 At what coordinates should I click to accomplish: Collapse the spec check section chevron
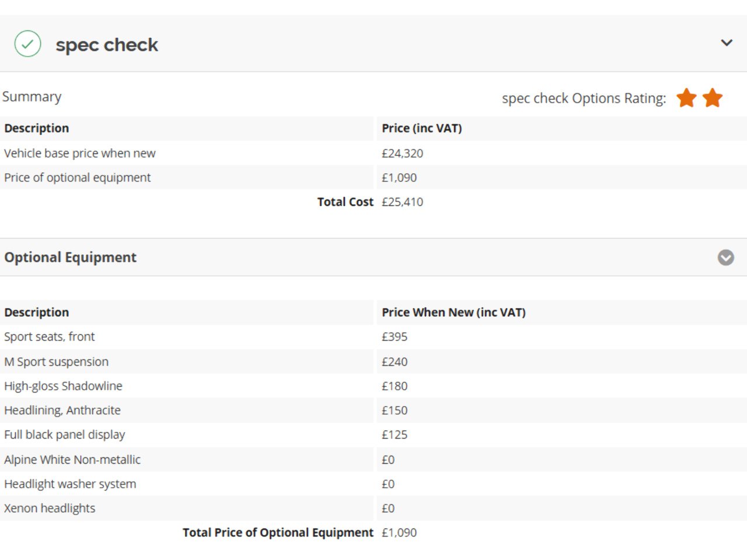727,43
